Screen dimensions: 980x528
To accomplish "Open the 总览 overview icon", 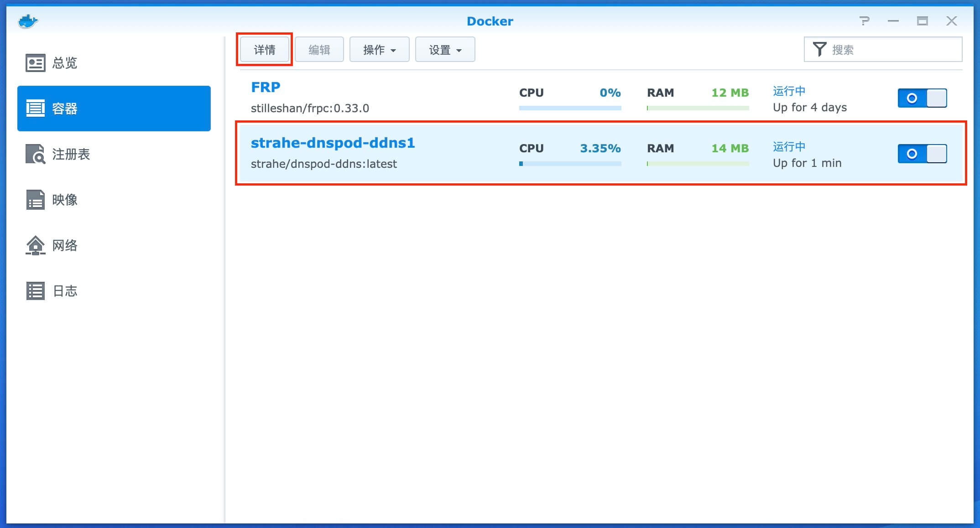I will coord(35,63).
